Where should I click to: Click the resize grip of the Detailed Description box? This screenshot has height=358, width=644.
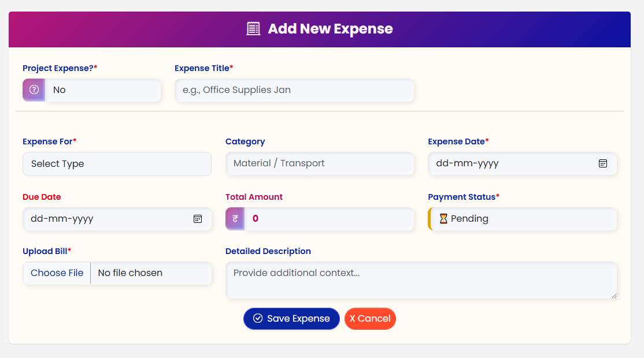(613, 295)
